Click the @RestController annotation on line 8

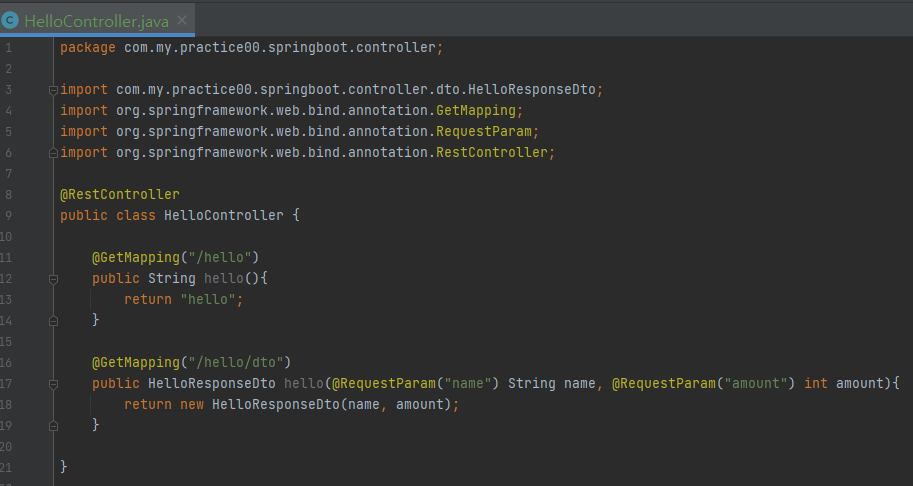click(119, 194)
